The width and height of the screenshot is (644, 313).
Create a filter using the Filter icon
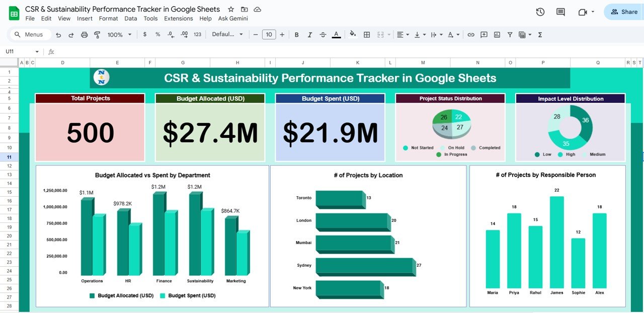(x=510, y=34)
